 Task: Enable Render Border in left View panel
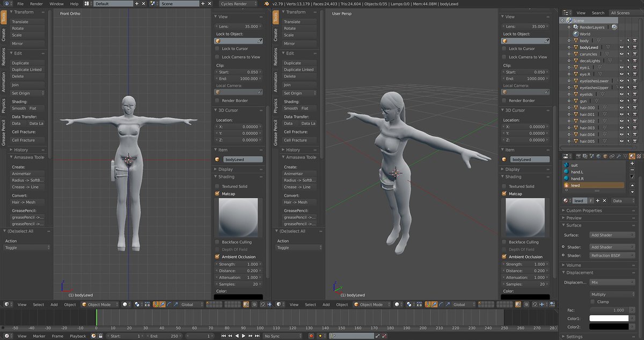point(217,100)
